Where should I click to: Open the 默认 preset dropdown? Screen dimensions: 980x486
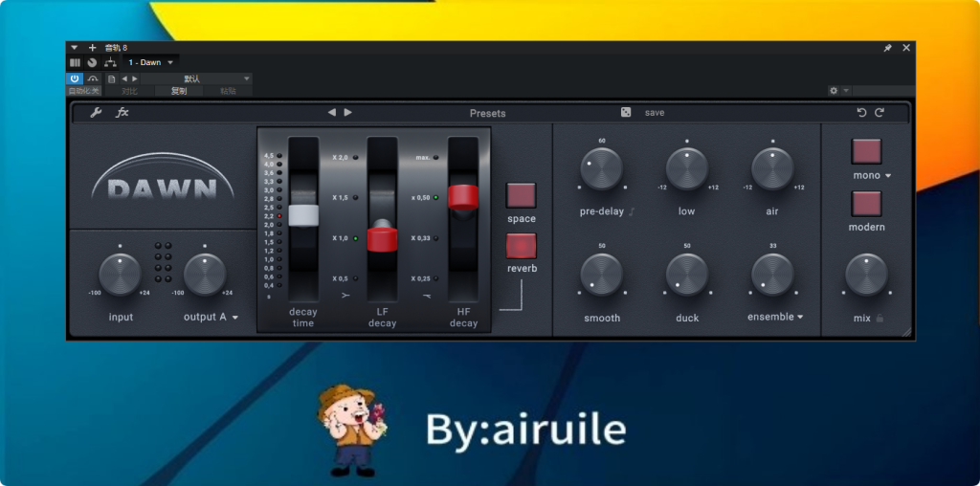pos(195,78)
